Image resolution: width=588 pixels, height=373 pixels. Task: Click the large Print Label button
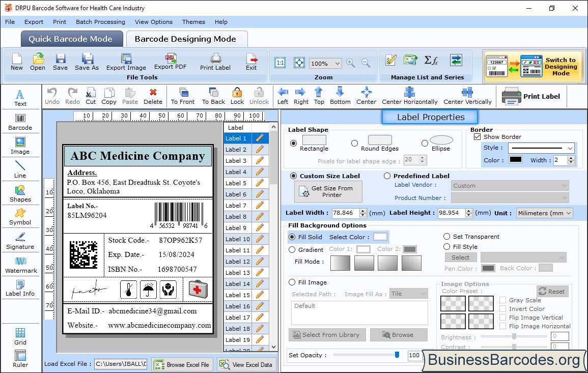[531, 96]
